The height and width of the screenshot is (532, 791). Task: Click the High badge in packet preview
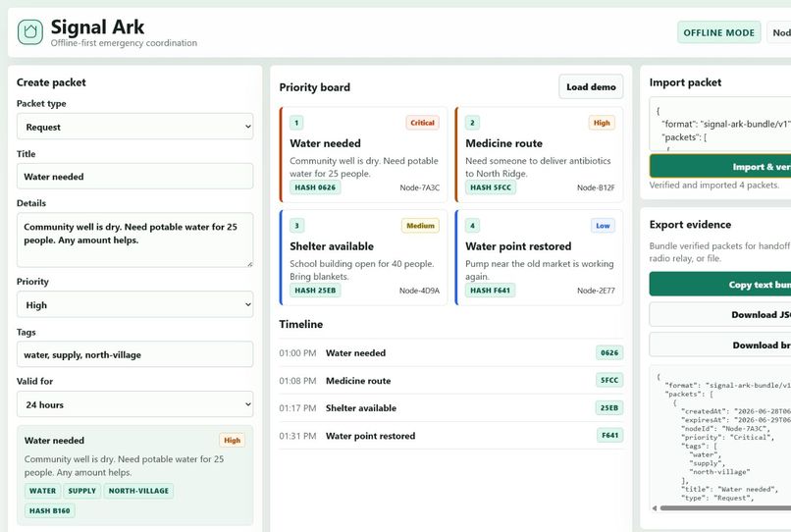point(232,440)
